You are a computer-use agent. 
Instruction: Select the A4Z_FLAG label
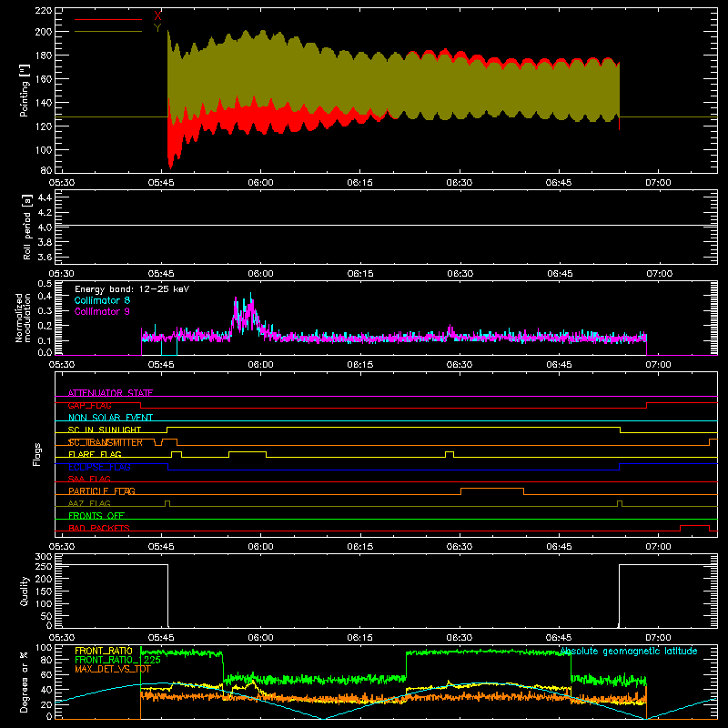point(89,503)
